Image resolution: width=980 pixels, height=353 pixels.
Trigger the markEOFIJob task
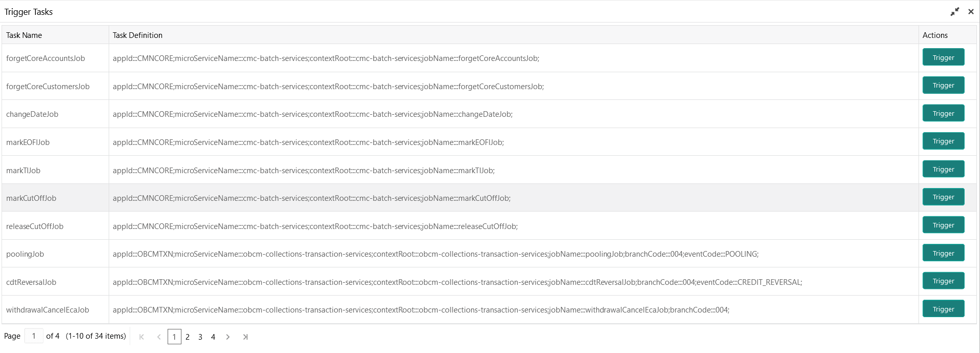click(943, 141)
